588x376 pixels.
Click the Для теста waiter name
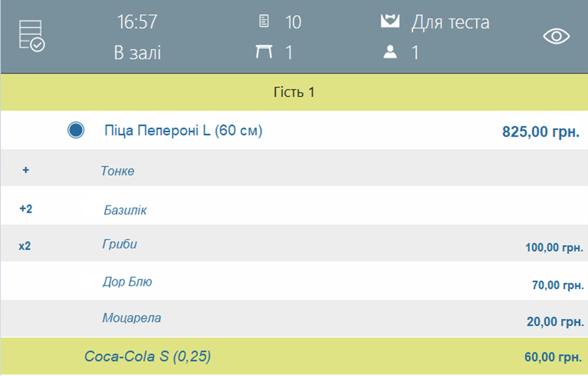(x=450, y=22)
